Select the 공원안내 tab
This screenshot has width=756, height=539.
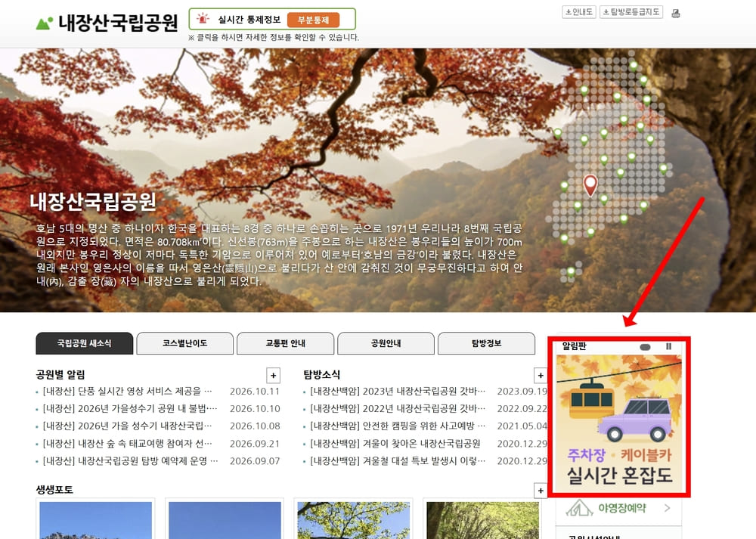386,343
